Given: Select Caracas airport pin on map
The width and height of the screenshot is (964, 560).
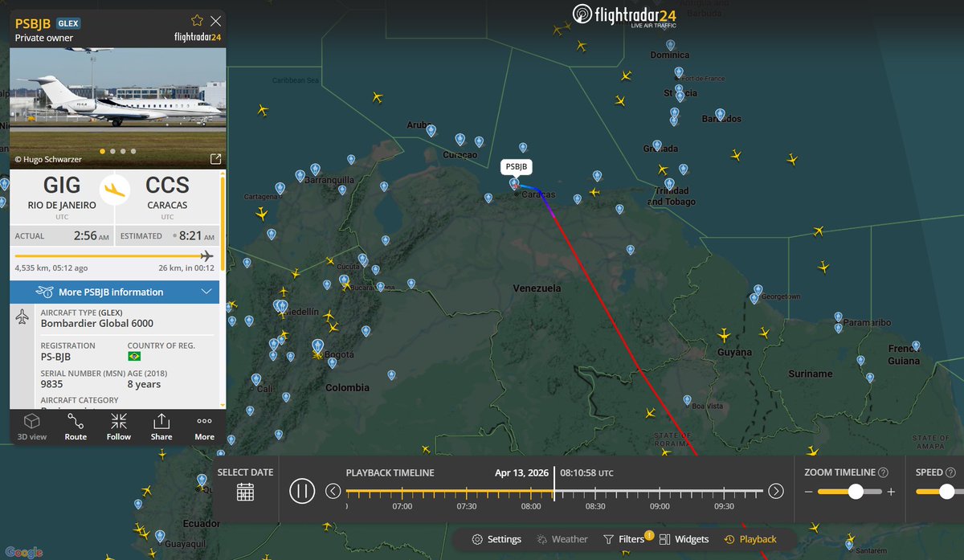Looking at the screenshot, I should pyautogui.click(x=514, y=183).
